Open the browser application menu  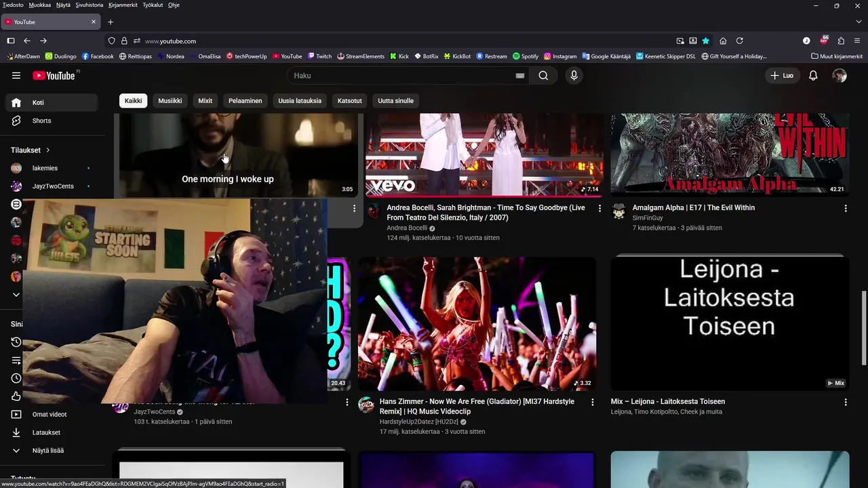857,41
